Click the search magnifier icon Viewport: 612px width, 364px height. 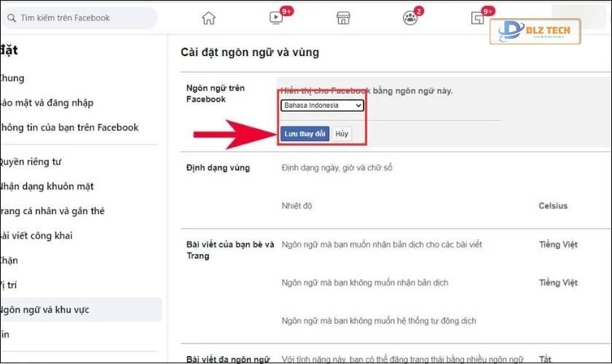[x=12, y=18]
